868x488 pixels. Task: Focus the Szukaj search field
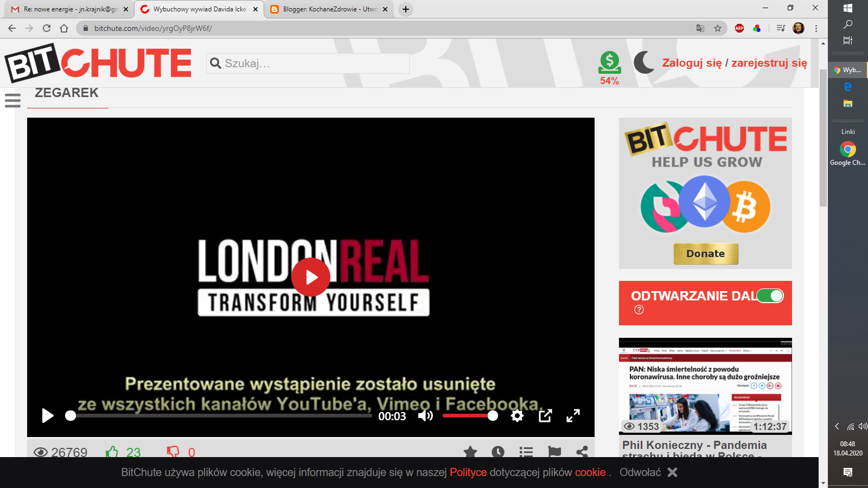pos(308,63)
